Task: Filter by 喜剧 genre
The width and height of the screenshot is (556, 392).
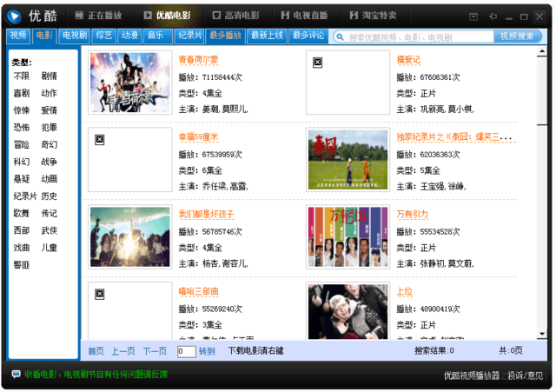Action: click(x=21, y=93)
